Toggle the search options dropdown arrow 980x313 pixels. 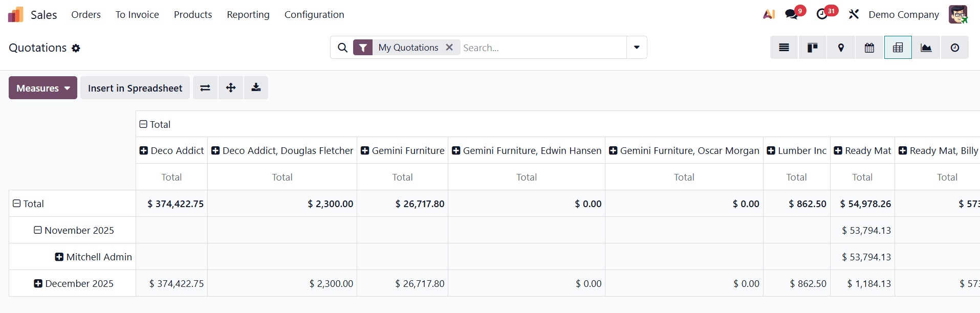pos(637,48)
